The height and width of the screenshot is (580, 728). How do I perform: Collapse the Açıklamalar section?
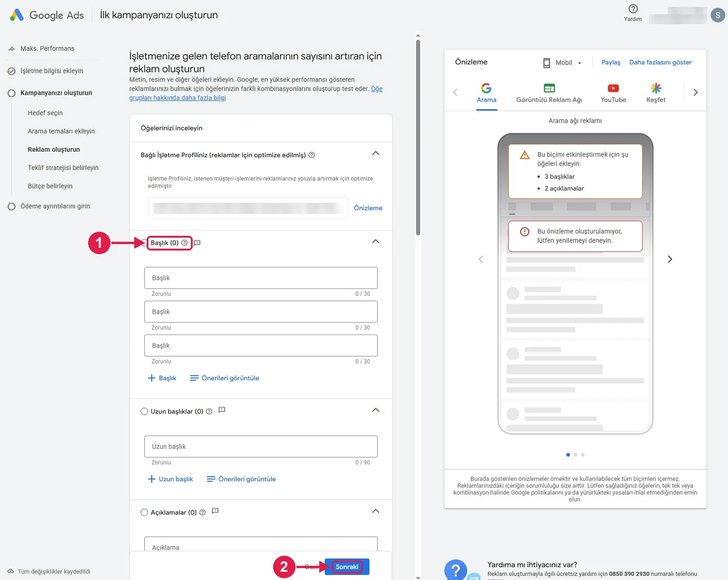[376, 511]
